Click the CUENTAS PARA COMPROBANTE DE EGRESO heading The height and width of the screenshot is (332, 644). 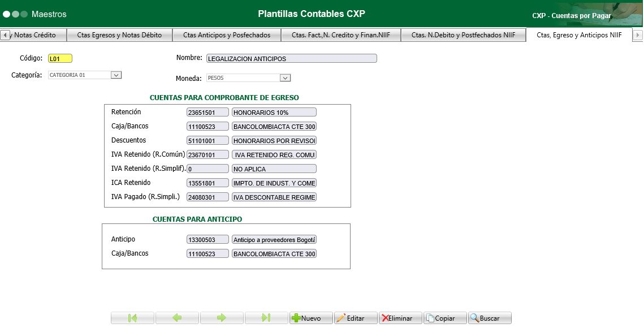point(224,98)
